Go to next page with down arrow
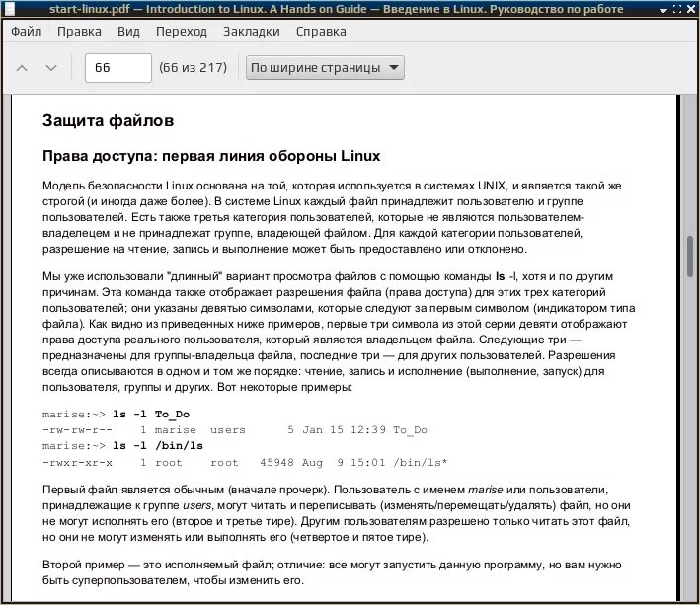 tap(51, 68)
